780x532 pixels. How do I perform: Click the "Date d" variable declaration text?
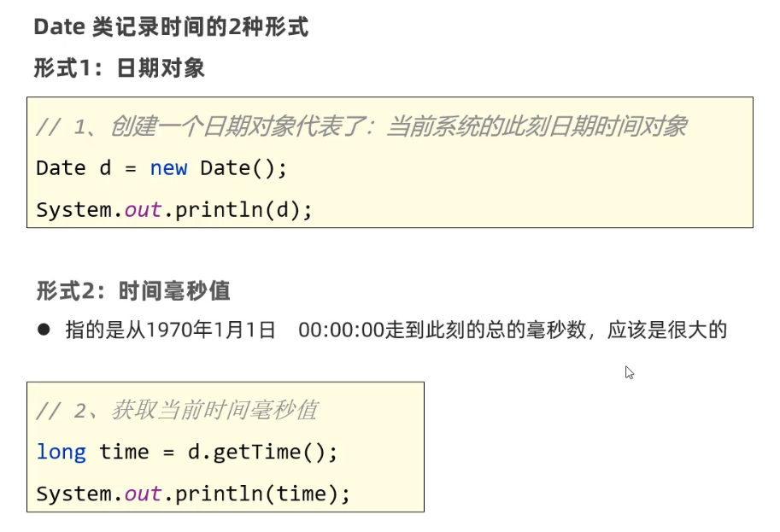(x=73, y=168)
